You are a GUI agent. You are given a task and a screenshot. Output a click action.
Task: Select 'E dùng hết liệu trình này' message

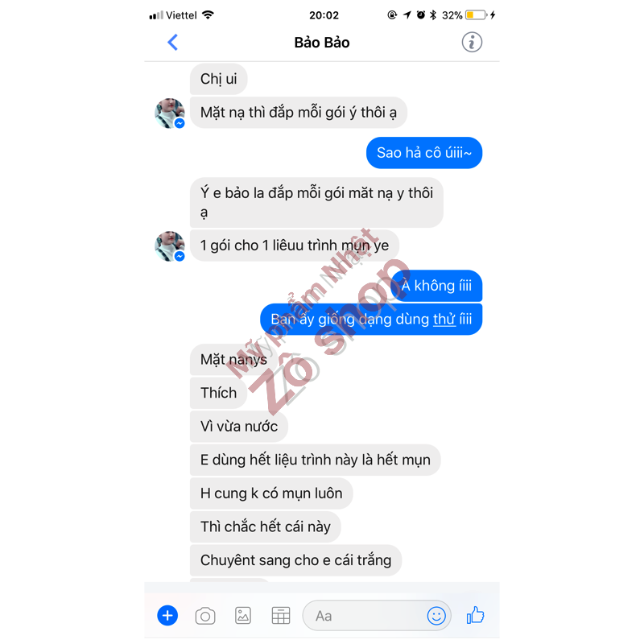coord(315,460)
